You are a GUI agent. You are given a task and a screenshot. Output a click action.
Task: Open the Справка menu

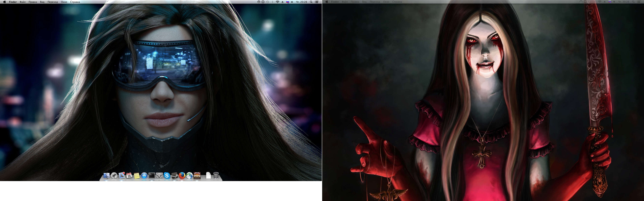pos(75,2)
